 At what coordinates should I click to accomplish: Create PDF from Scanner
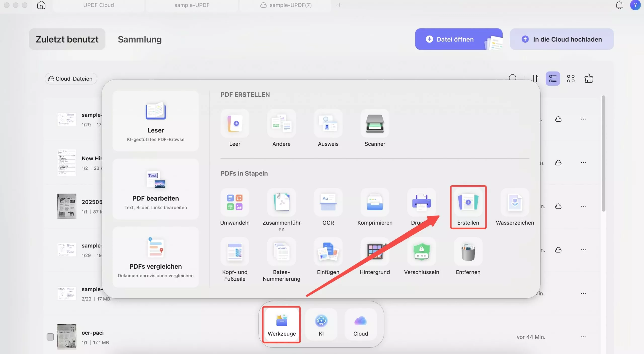[375, 124]
